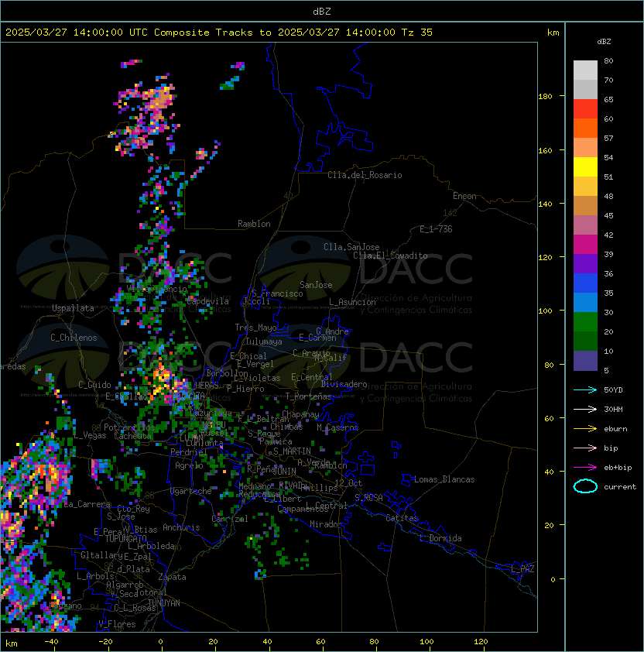This screenshot has height=652, width=644.
Task: Select the slate 5-10 dBZ swatch
Action: [585, 361]
